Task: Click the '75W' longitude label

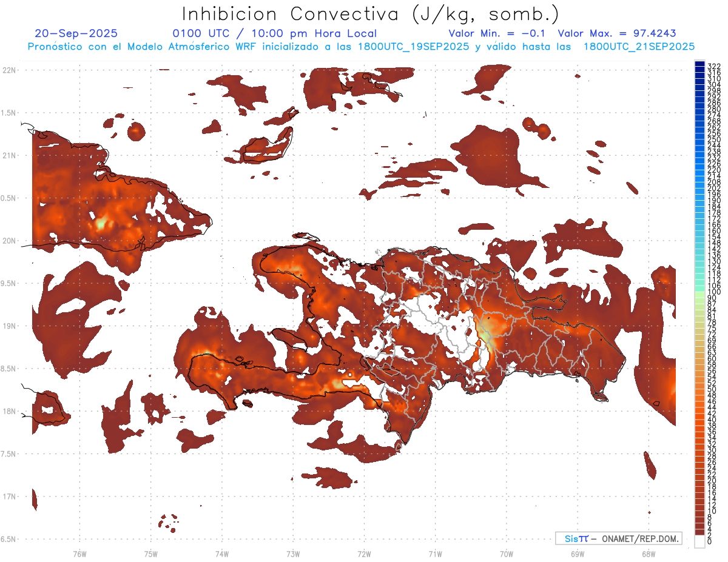Action: pyautogui.click(x=150, y=554)
